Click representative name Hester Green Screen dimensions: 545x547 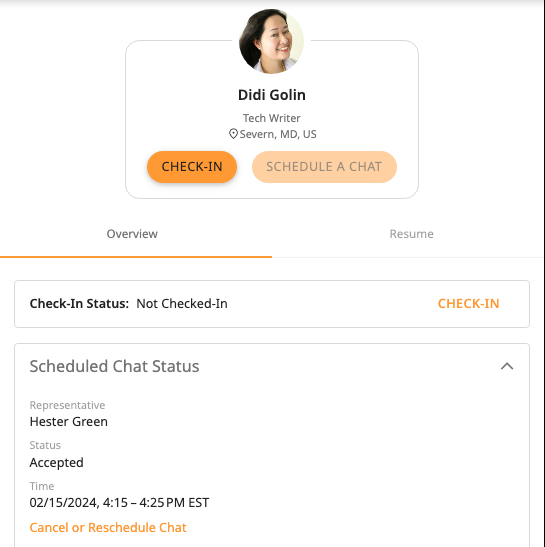pos(69,422)
